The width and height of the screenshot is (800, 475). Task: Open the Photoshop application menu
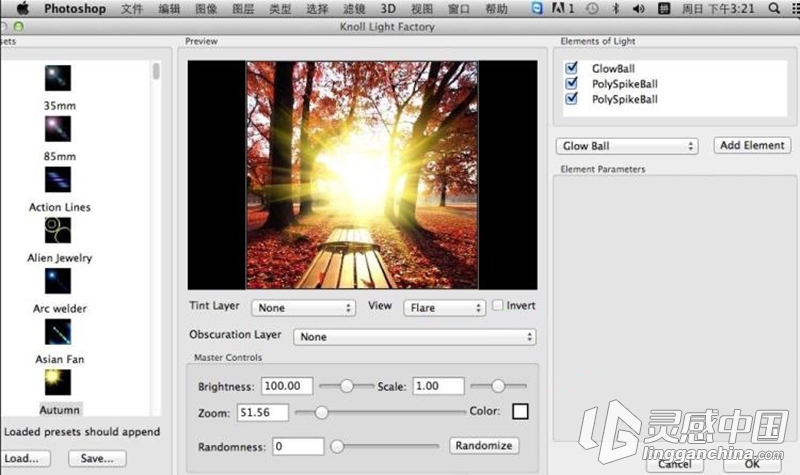(x=75, y=8)
